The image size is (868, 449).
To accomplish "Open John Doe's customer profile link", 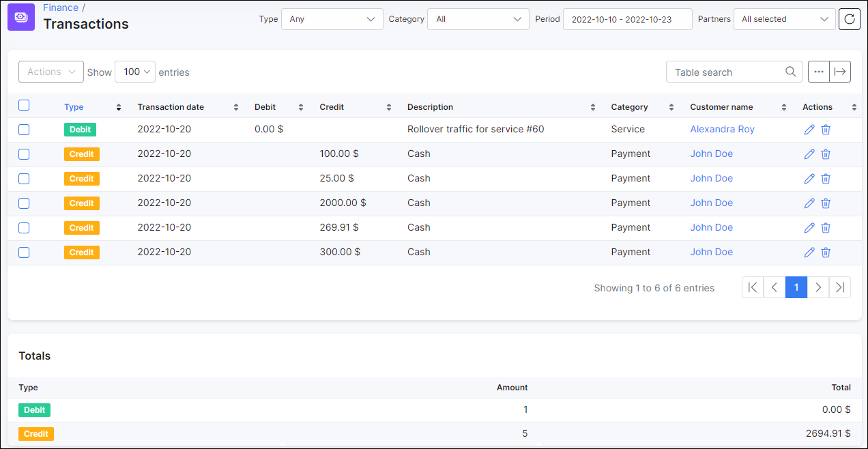I will tap(711, 154).
